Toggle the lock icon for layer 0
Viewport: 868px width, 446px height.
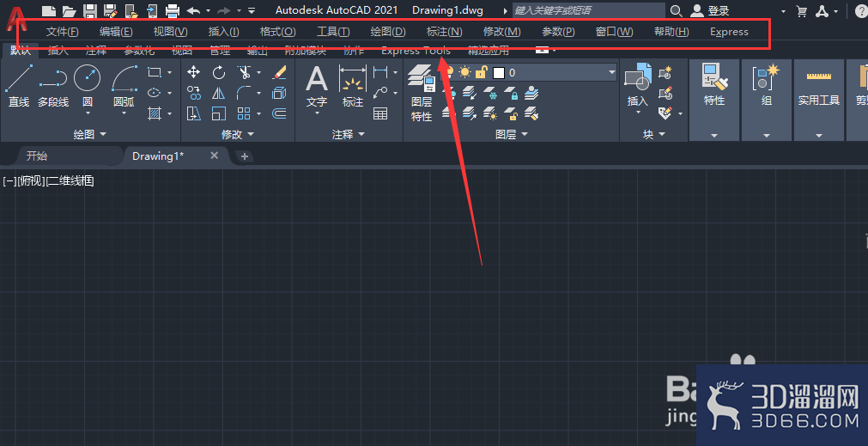pyautogui.click(x=481, y=72)
